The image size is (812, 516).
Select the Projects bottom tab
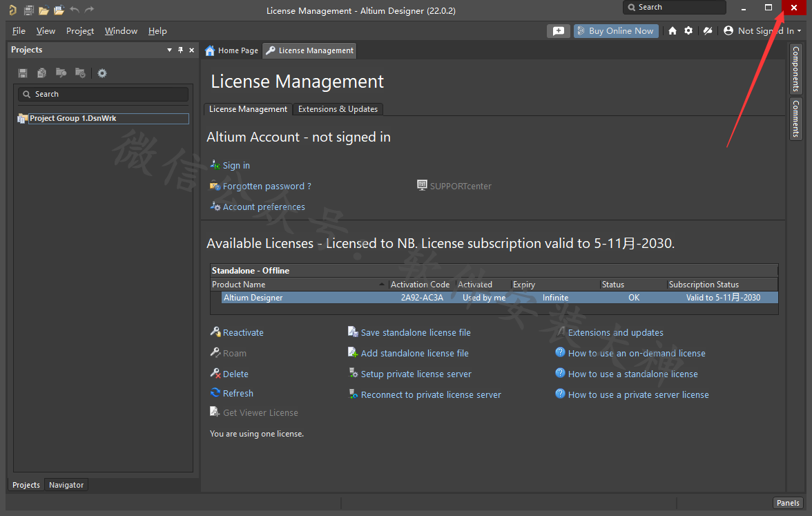click(26, 485)
